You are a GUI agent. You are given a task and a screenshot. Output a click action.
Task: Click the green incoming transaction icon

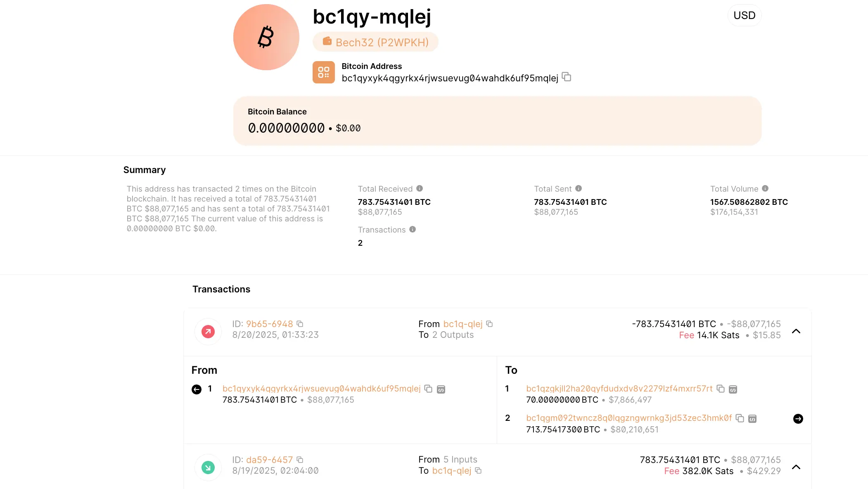pyautogui.click(x=208, y=467)
